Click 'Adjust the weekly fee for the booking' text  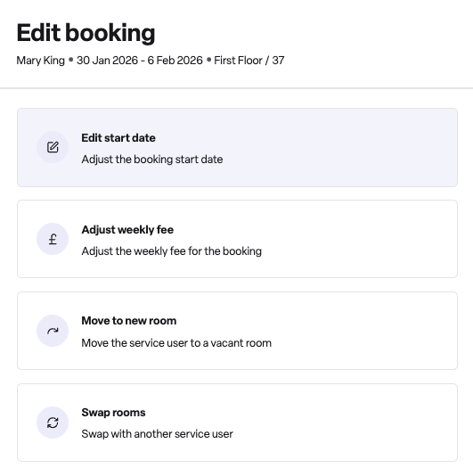171,251
